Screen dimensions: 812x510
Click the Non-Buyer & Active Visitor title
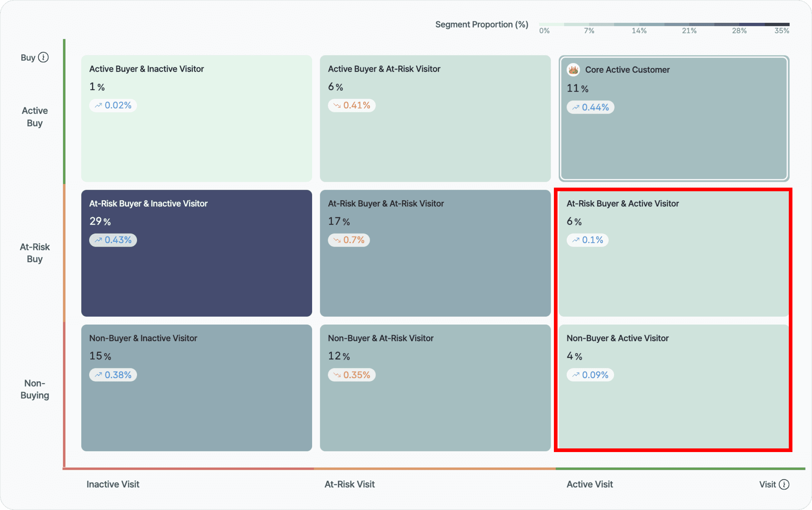click(617, 338)
